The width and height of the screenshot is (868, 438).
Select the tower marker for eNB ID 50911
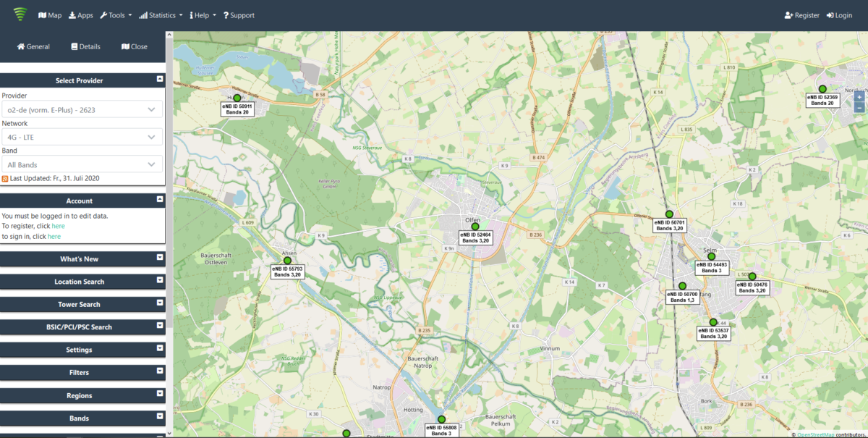pyautogui.click(x=237, y=98)
